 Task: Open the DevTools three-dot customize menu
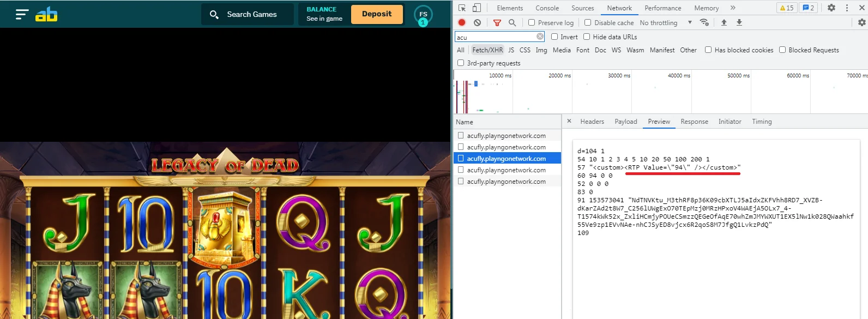click(847, 8)
